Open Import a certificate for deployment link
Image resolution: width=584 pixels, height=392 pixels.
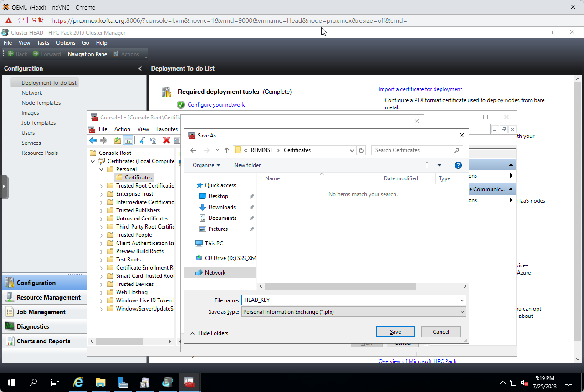420,89
